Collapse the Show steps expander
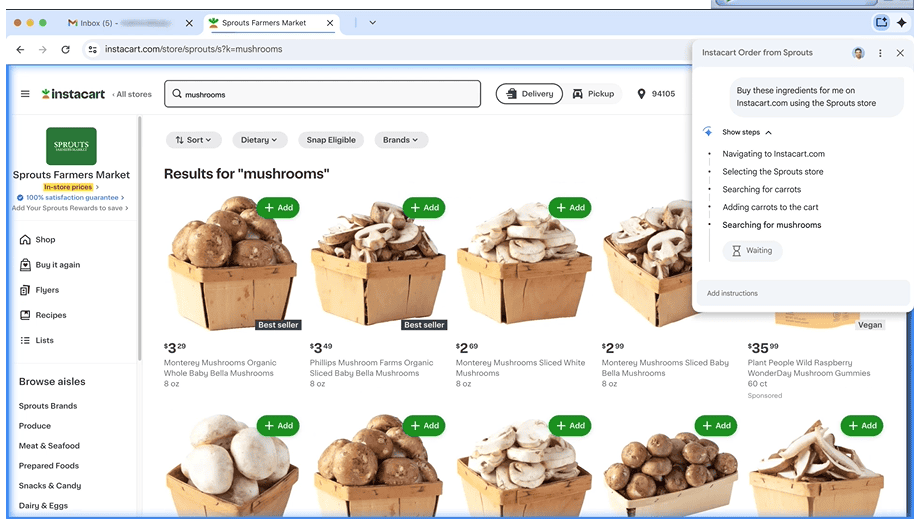This screenshot has height=530, width=918. pyautogui.click(x=746, y=132)
